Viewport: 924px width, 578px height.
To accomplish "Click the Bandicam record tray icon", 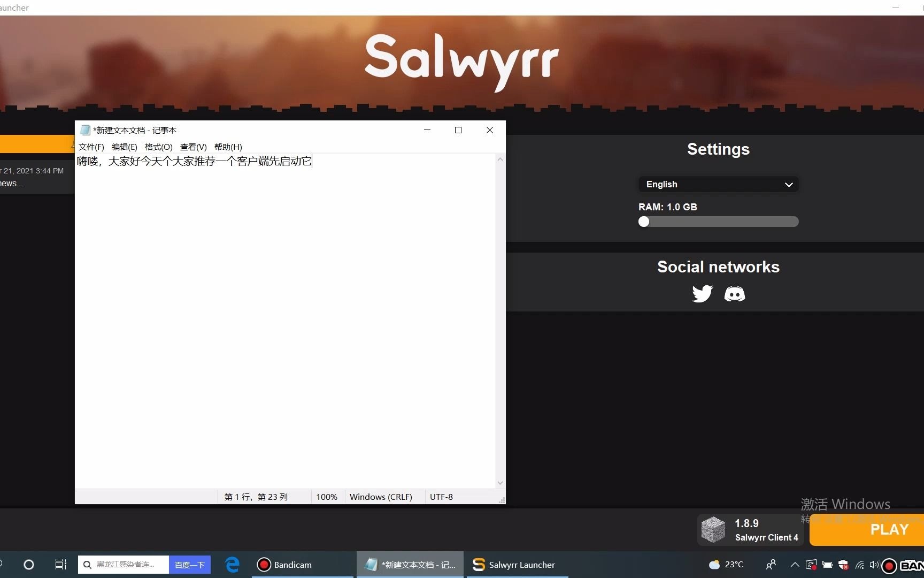I will [x=889, y=565].
